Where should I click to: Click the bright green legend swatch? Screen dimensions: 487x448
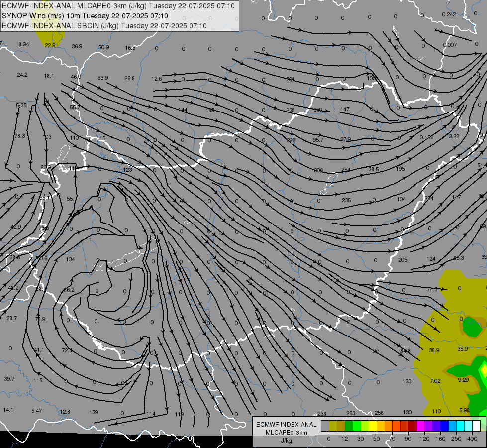(x=357, y=426)
